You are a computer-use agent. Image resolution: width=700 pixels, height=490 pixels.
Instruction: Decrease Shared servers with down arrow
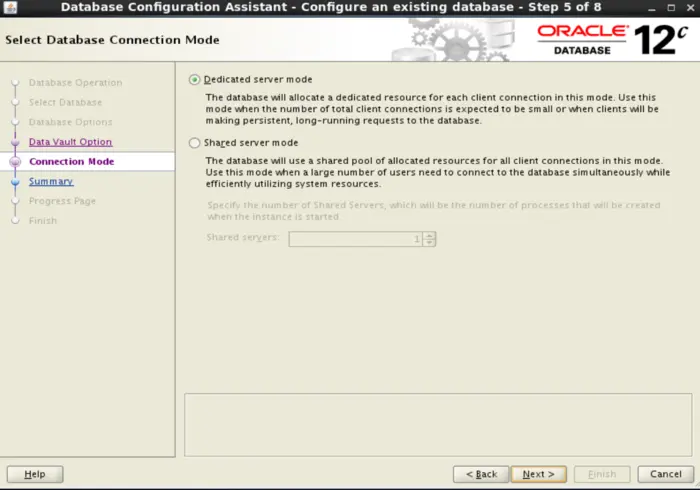coord(429,243)
